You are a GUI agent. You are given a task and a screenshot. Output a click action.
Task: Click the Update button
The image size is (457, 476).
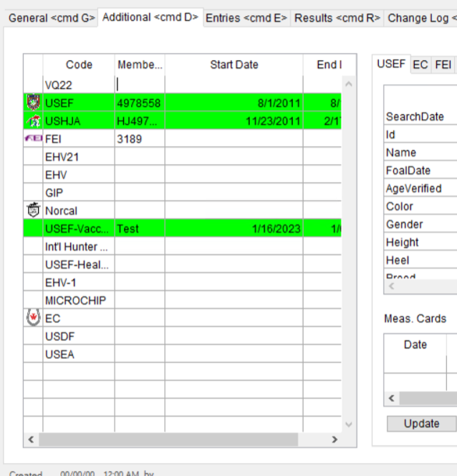tap(421, 424)
